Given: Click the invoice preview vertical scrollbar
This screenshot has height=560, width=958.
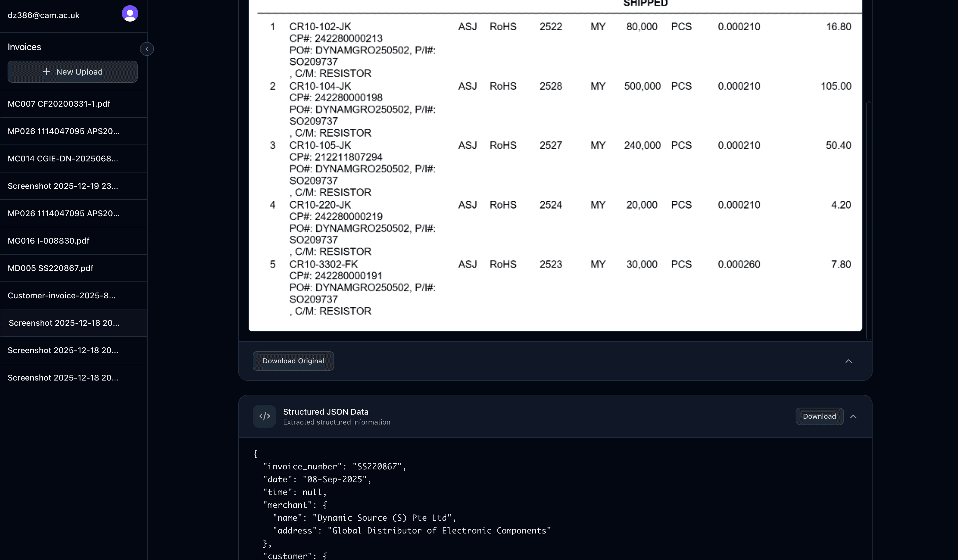Looking at the screenshot, I should (x=868, y=220).
